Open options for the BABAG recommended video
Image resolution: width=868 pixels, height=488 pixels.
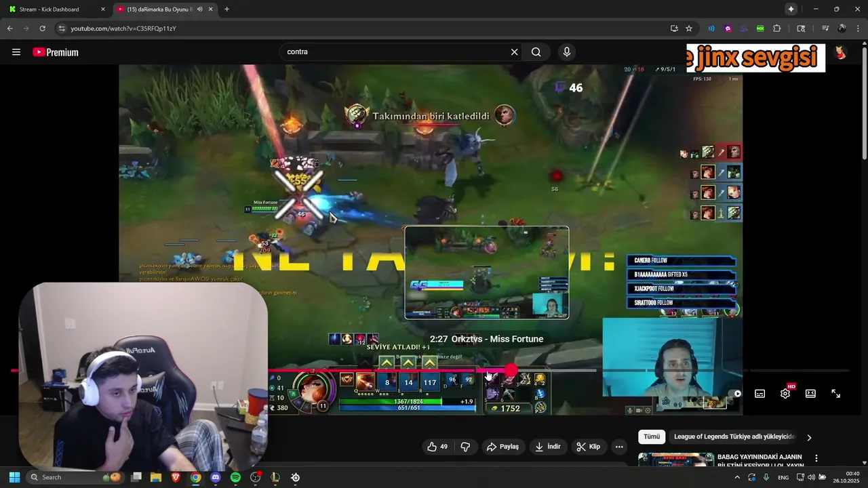tap(816, 459)
